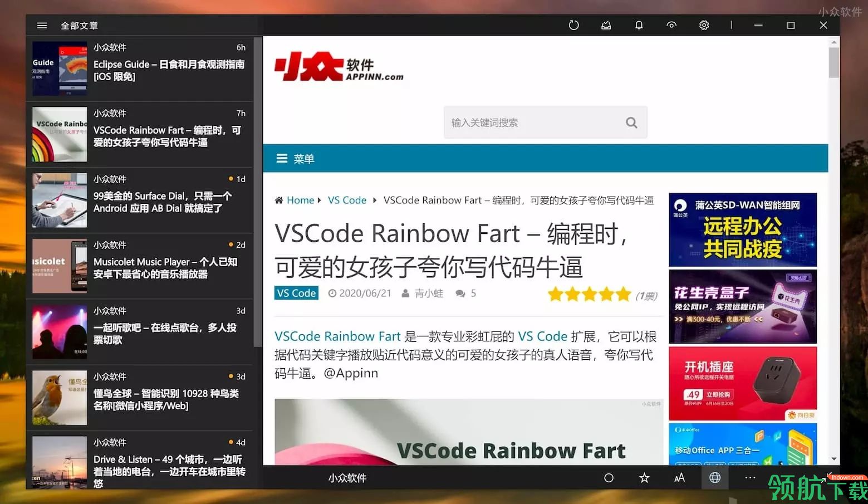Open the 懂鸟全球 article
Image resolution: width=868 pixels, height=504 pixels.
[139, 397]
